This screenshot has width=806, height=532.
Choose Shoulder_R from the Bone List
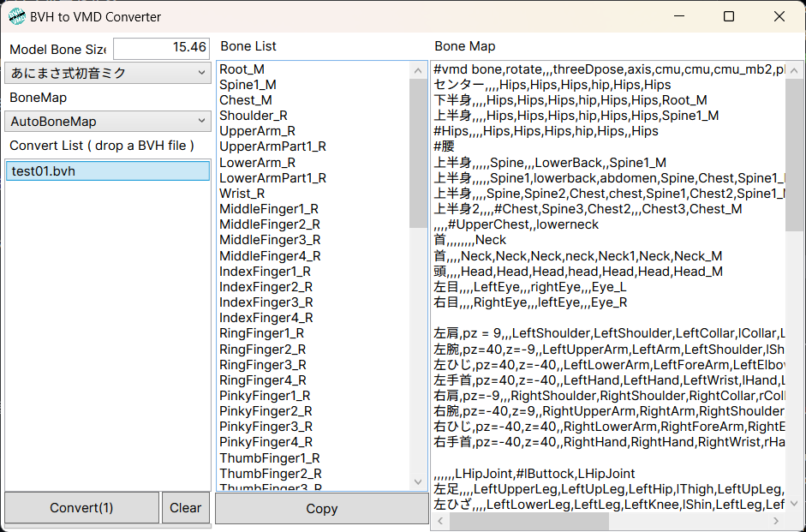click(253, 116)
